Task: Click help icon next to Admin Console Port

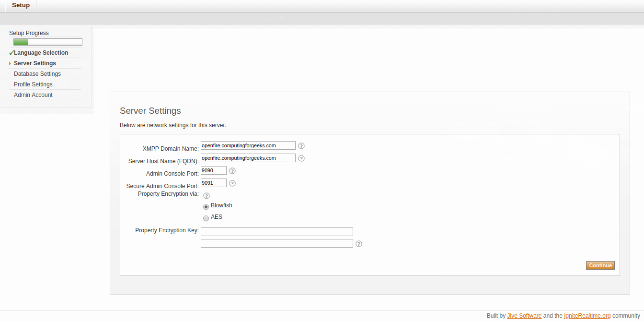Action: click(x=232, y=171)
